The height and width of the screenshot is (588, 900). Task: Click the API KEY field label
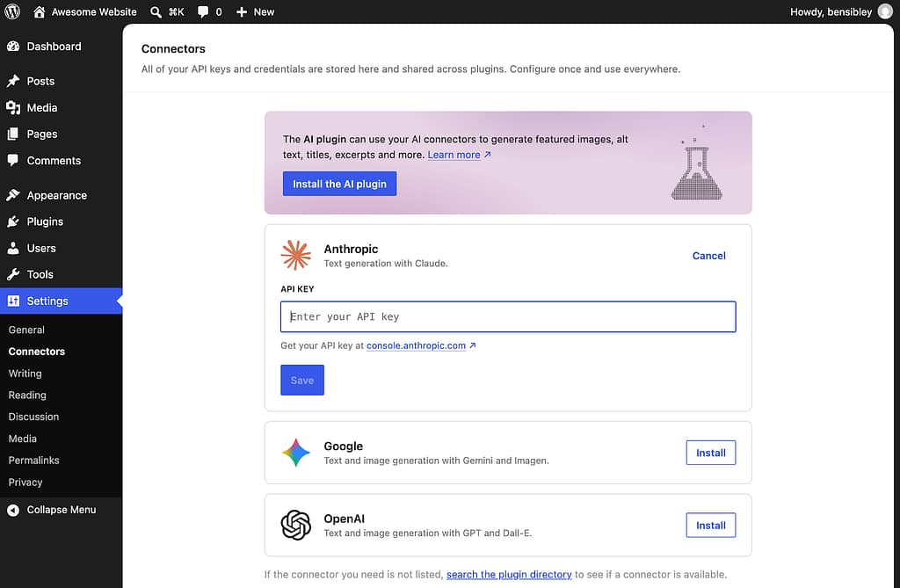(297, 289)
